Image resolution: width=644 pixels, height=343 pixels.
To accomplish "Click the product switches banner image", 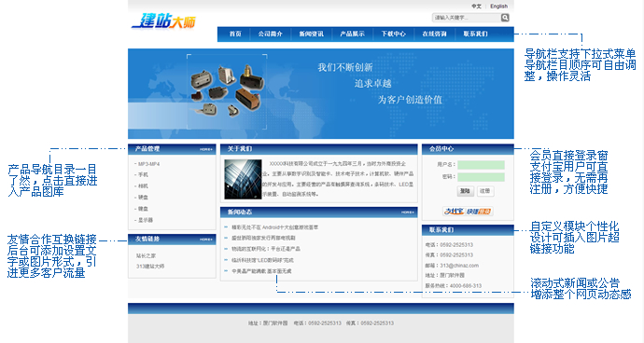I will click(x=227, y=91).
